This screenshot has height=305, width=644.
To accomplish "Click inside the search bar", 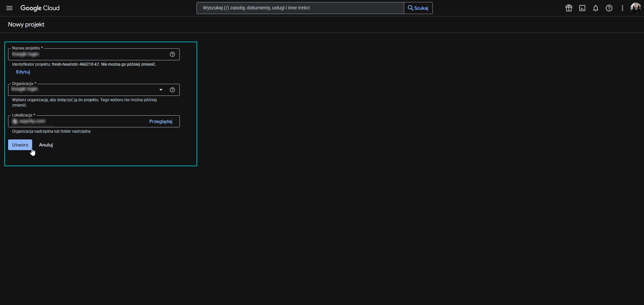I will 300,8.
